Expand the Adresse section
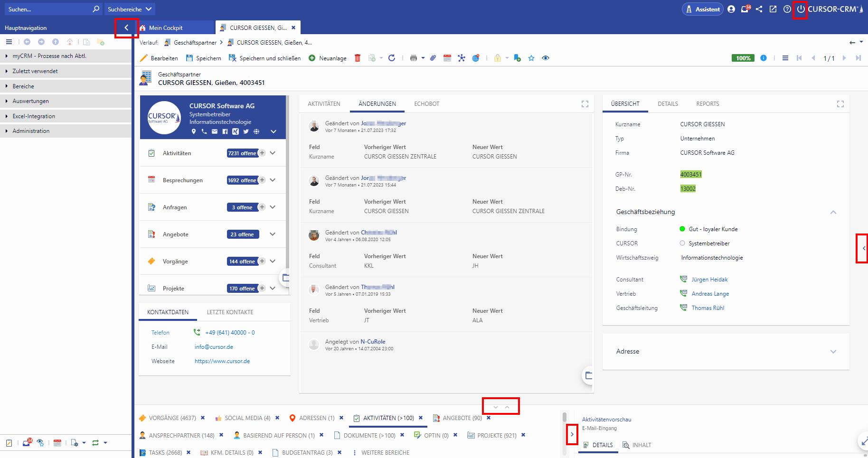This screenshot has width=868, height=458. 833,352
